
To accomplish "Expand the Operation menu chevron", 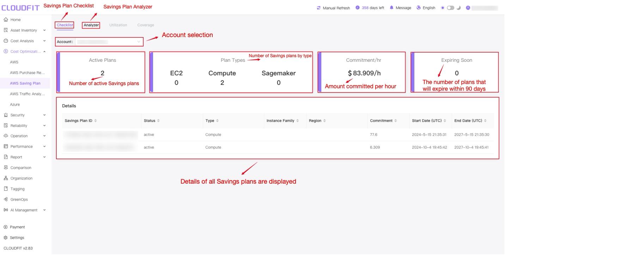I will tap(44, 136).
